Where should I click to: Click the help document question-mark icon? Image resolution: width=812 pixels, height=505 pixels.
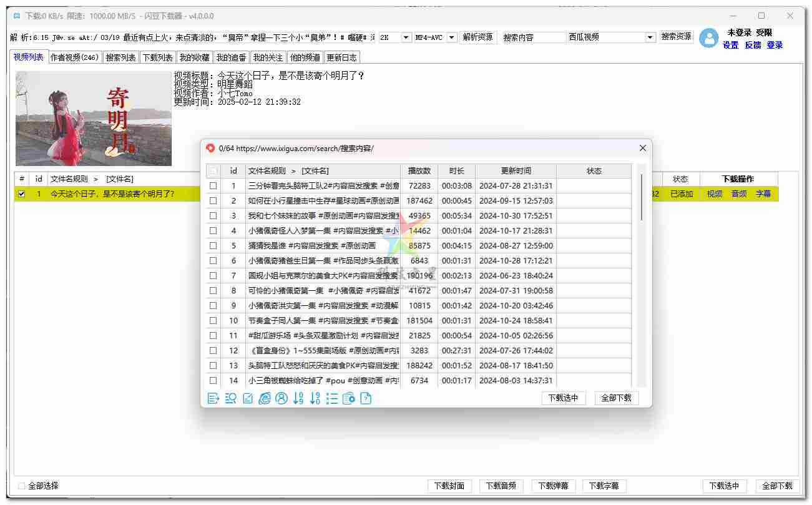(x=366, y=398)
